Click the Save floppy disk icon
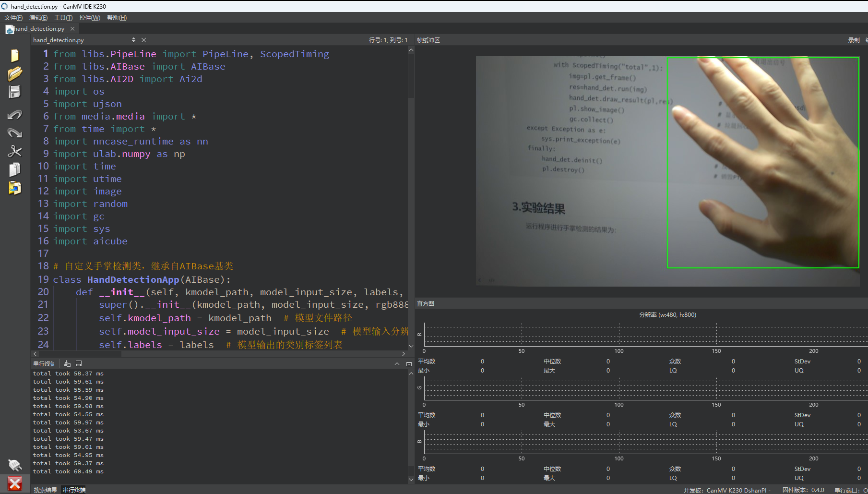Viewport: 868px width, 494px height. tap(15, 92)
